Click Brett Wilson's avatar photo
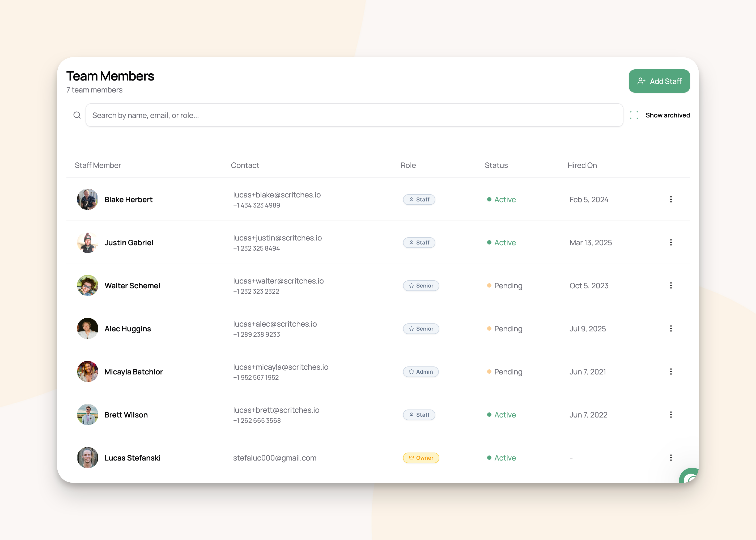756x540 pixels. (87, 415)
